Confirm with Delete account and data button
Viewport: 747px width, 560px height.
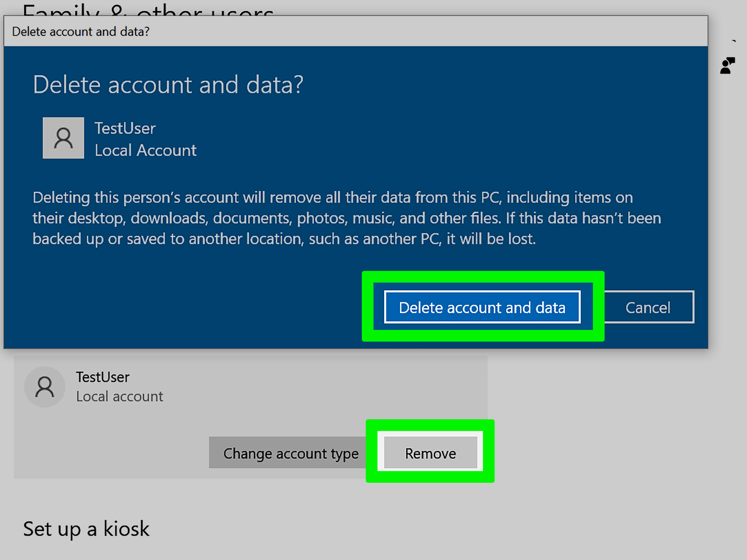482,307
